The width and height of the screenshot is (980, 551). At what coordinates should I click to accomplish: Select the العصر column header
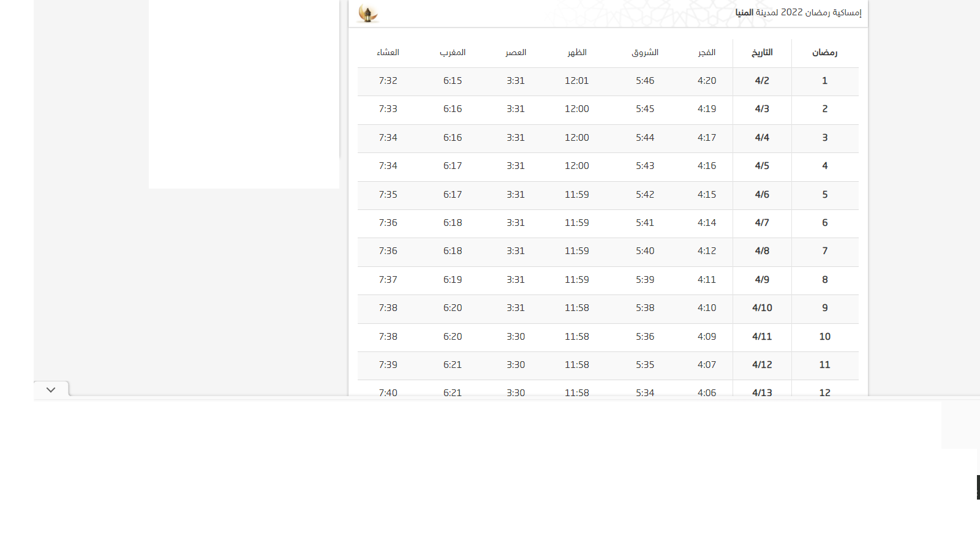pos(516,53)
